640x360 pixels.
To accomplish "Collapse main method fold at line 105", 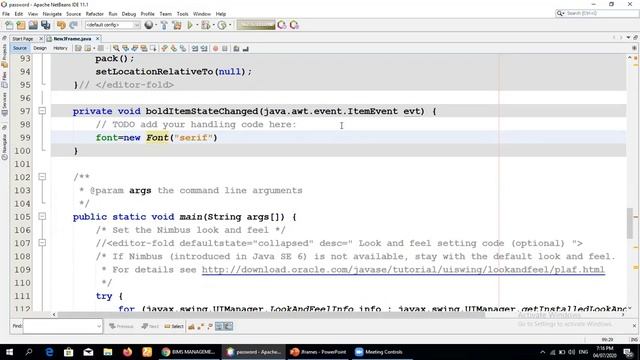I will pos(42,216).
